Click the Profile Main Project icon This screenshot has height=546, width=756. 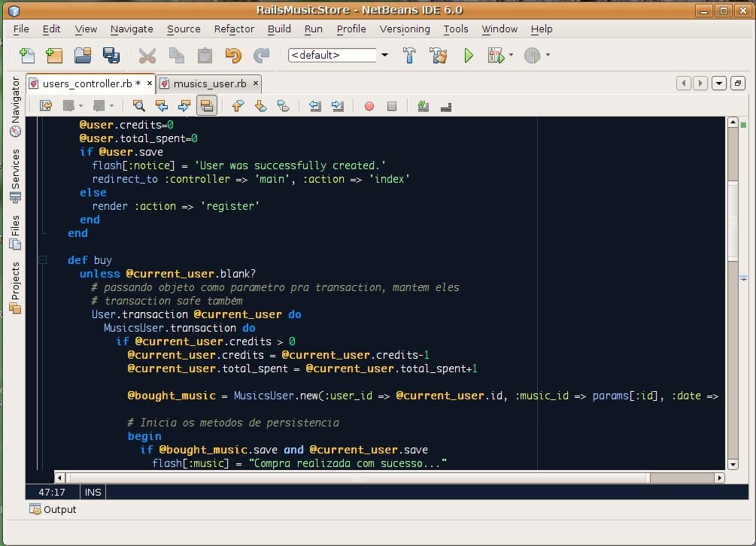(x=533, y=56)
